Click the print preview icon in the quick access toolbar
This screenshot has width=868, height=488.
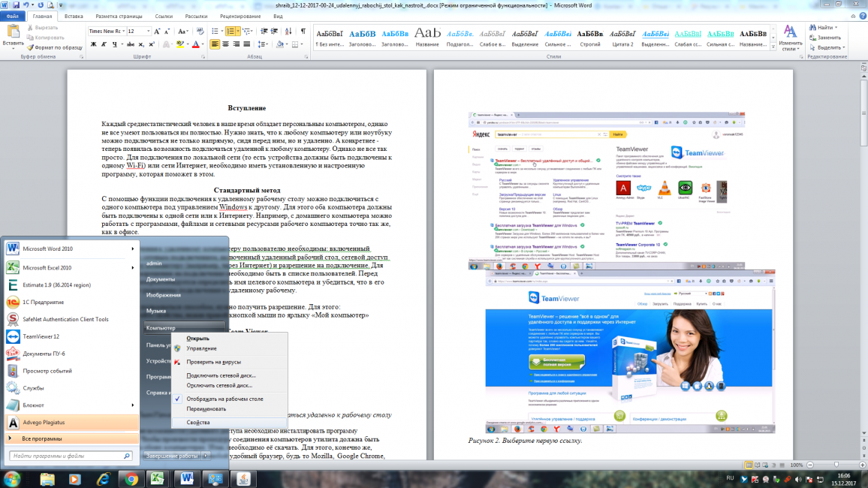[x=50, y=5]
